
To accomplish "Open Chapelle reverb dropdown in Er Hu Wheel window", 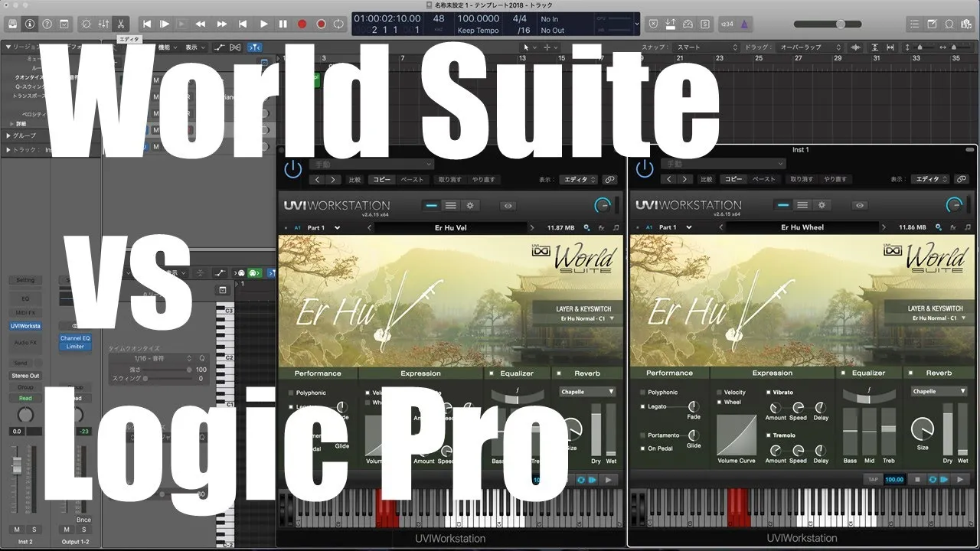I will [939, 391].
